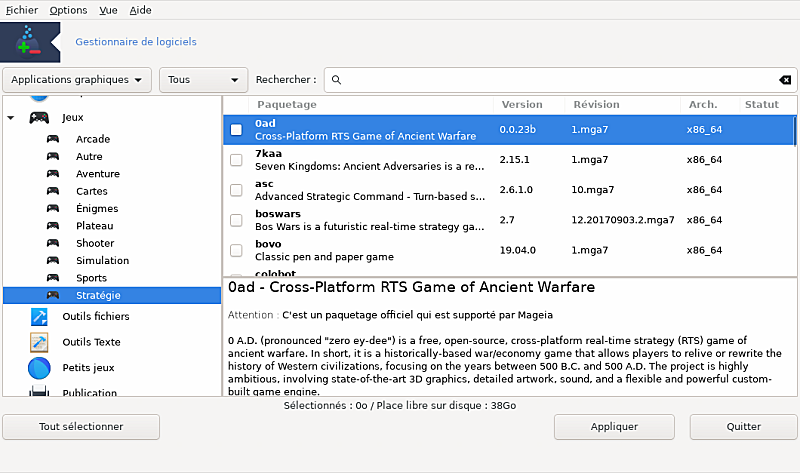Click the gamepad icon beside Shooter
800x473 pixels.
point(53,243)
